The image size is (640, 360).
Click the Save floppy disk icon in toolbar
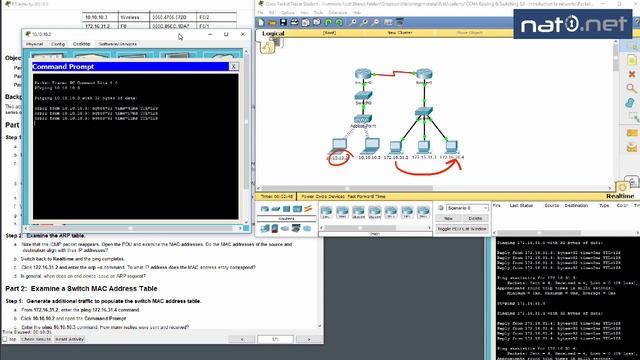[283, 22]
